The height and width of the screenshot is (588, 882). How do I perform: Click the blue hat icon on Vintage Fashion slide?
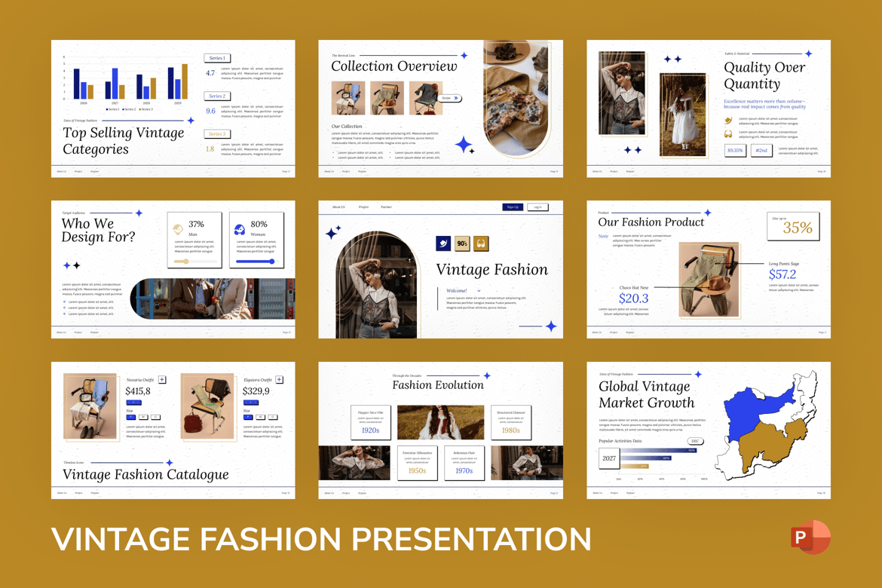coord(443,243)
